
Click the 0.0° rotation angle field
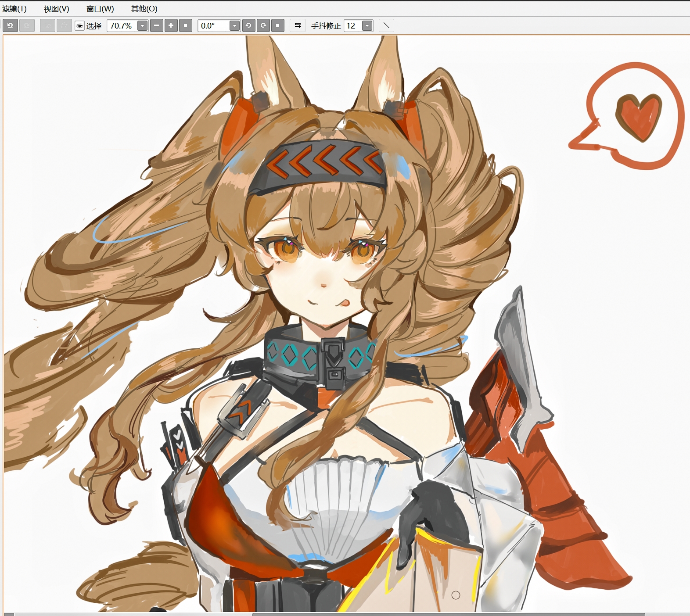click(214, 26)
